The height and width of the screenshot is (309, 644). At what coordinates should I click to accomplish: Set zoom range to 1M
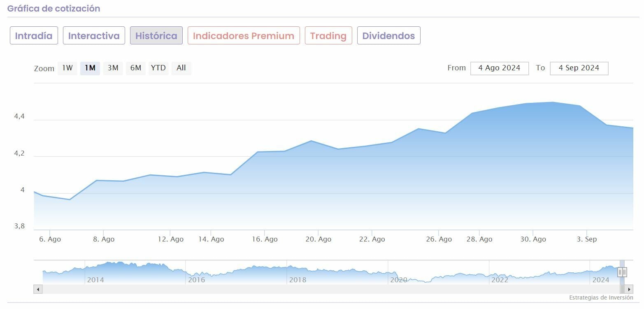point(90,68)
